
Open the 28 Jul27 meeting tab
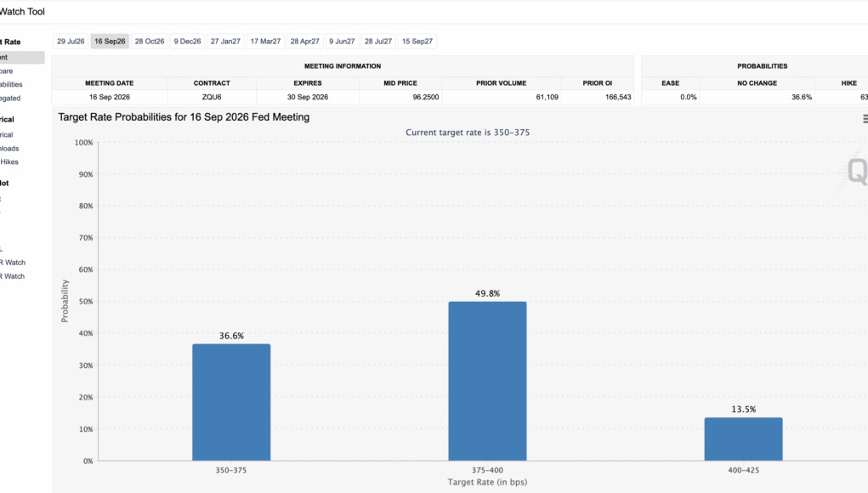(x=378, y=42)
